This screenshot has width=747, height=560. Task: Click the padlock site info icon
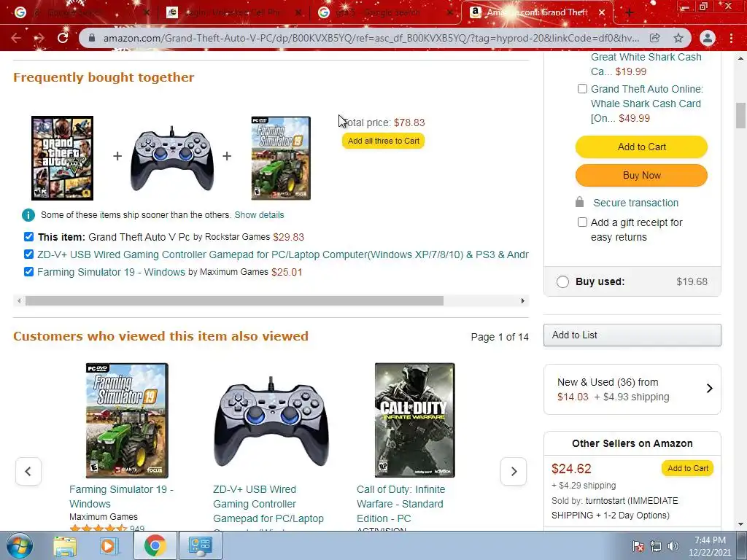(x=92, y=38)
